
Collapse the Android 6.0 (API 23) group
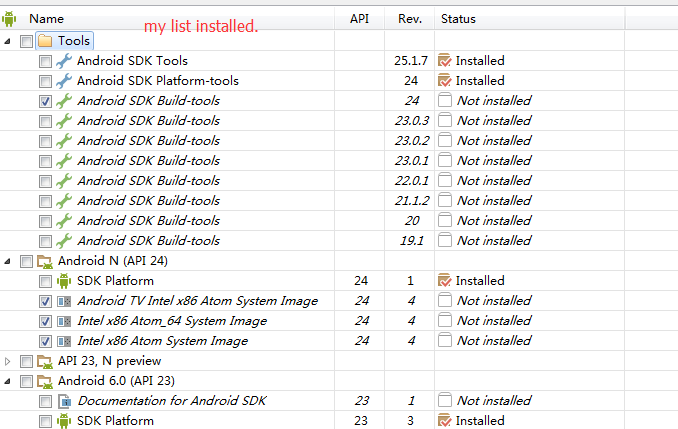pyautogui.click(x=7, y=381)
